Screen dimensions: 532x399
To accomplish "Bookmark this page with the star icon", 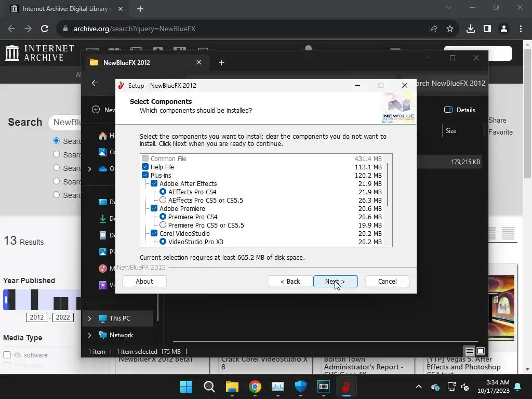I will pyautogui.click(x=450, y=29).
